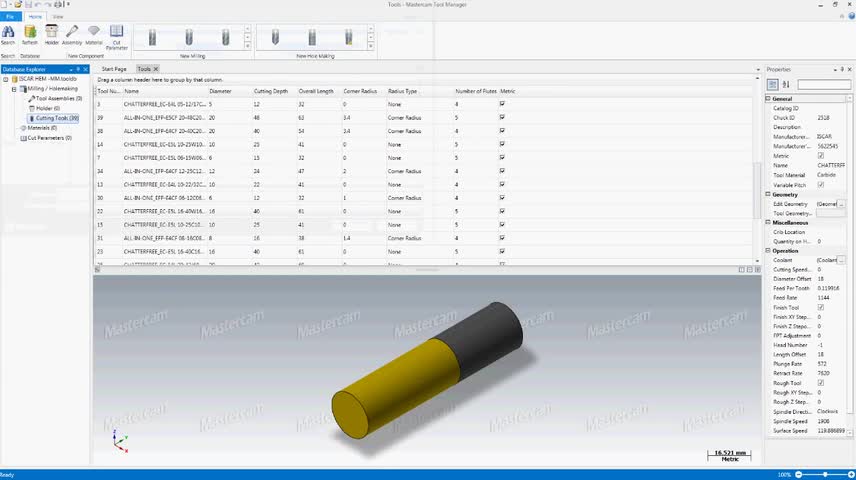Screen dimensions: 856x480
Task: Toggle Finish Tool checkbox in Properties
Action: coord(821,307)
